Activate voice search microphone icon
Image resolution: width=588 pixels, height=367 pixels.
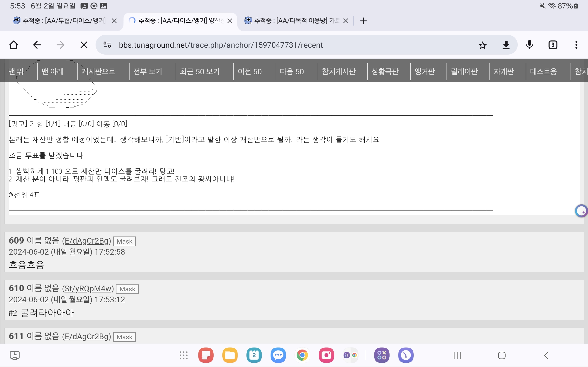(529, 45)
